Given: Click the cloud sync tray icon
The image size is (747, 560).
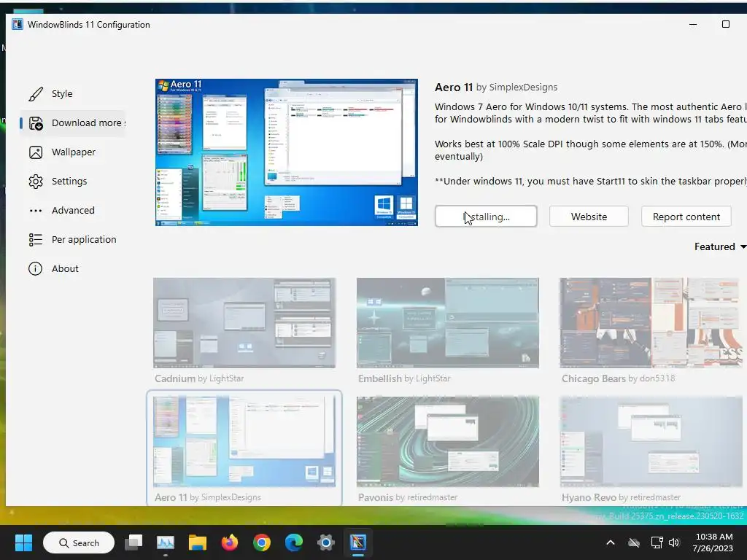Looking at the screenshot, I should [x=634, y=542].
